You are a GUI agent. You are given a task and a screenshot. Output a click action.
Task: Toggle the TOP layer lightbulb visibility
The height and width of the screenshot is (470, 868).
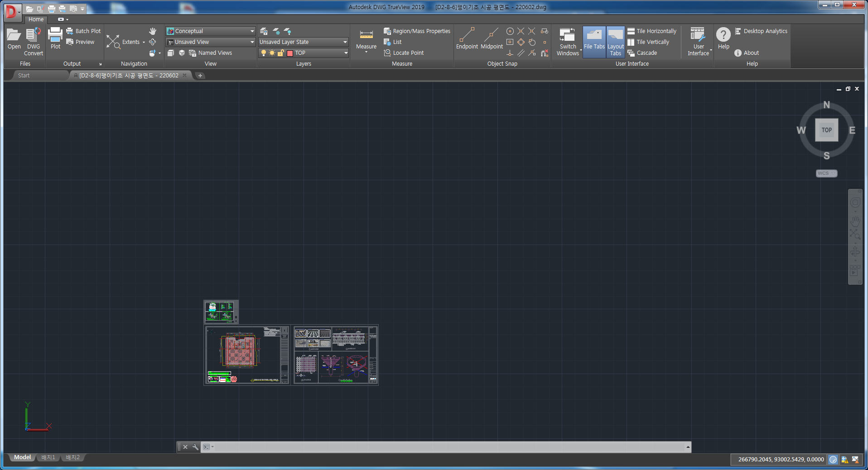264,53
